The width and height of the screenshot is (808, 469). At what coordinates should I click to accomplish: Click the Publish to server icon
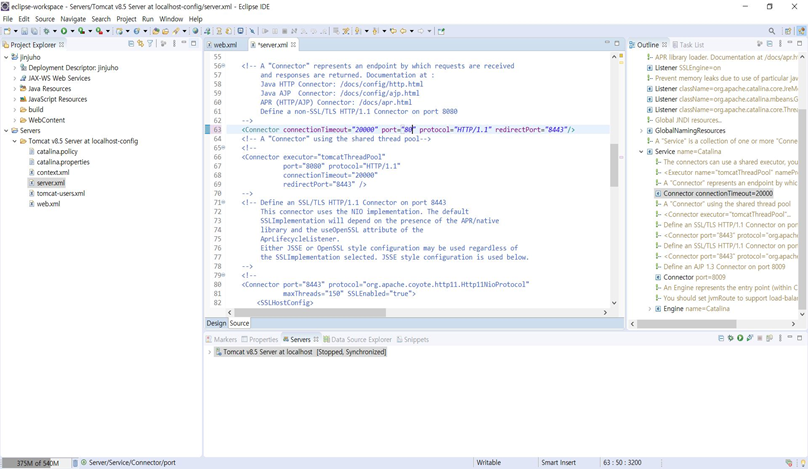(769, 338)
